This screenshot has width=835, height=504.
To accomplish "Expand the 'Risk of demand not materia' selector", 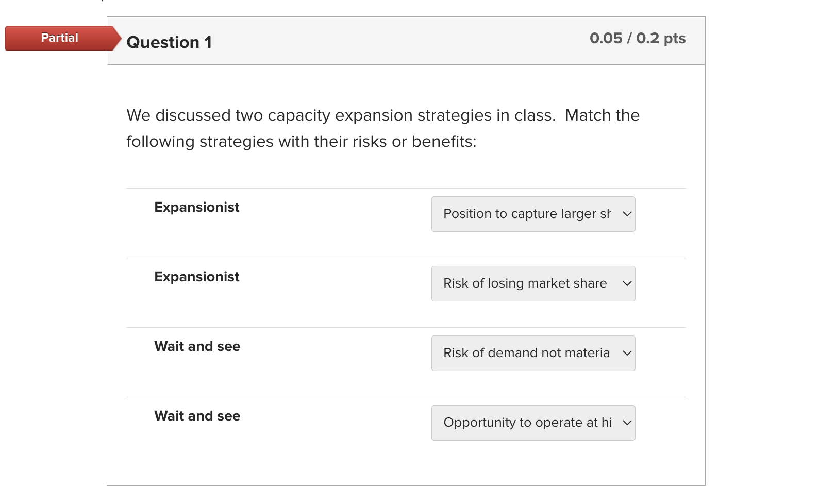I will tap(533, 353).
